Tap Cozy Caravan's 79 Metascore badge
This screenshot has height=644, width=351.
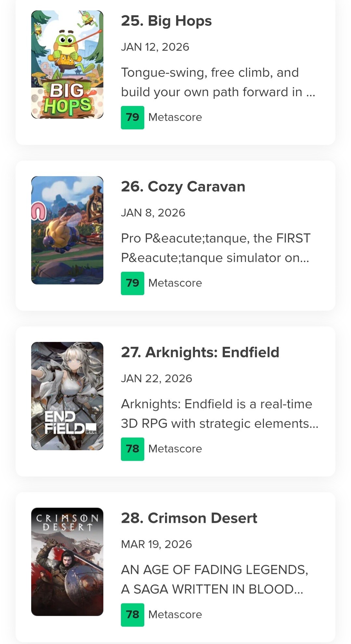pyautogui.click(x=133, y=283)
